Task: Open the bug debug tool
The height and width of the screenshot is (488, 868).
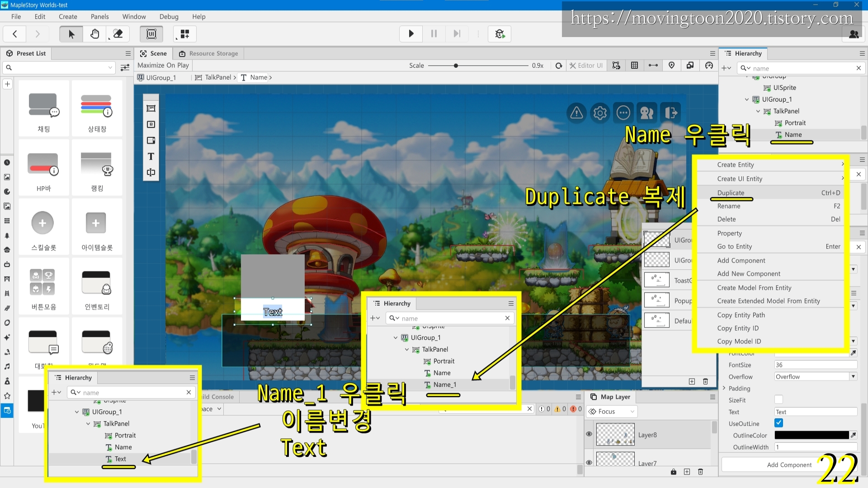Action: coord(500,34)
